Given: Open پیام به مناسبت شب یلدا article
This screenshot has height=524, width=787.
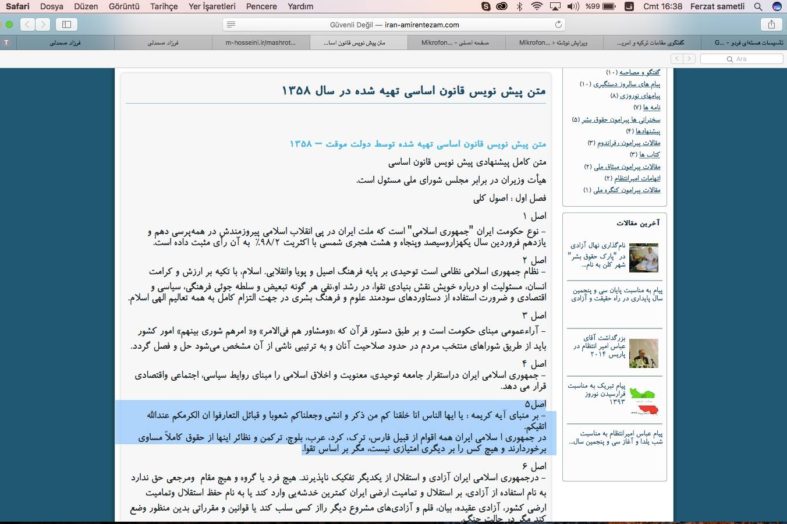Looking at the screenshot, I should click(x=616, y=437).
